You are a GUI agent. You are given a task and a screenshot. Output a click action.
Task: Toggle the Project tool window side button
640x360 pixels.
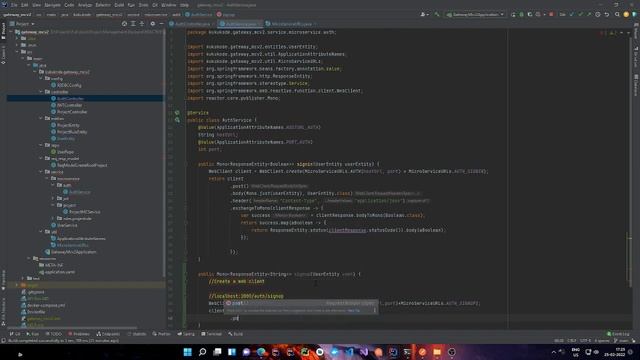[x=3, y=31]
